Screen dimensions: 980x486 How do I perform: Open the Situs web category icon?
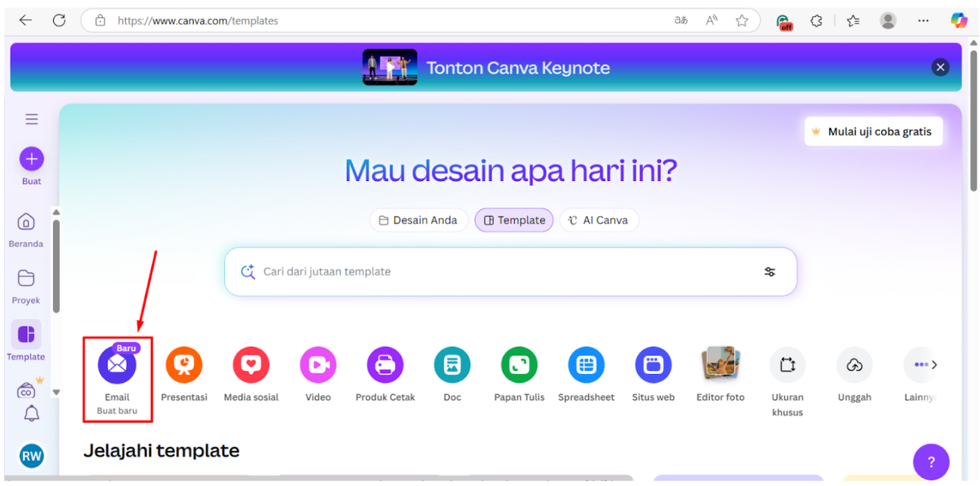tap(653, 364)
